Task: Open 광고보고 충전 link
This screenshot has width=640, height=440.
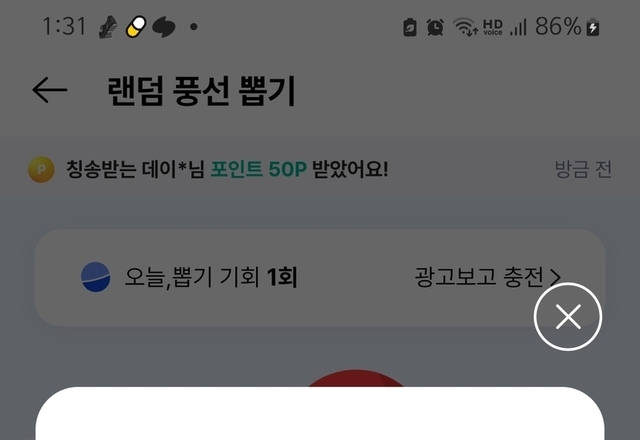Action: click(x=488, y=277)
